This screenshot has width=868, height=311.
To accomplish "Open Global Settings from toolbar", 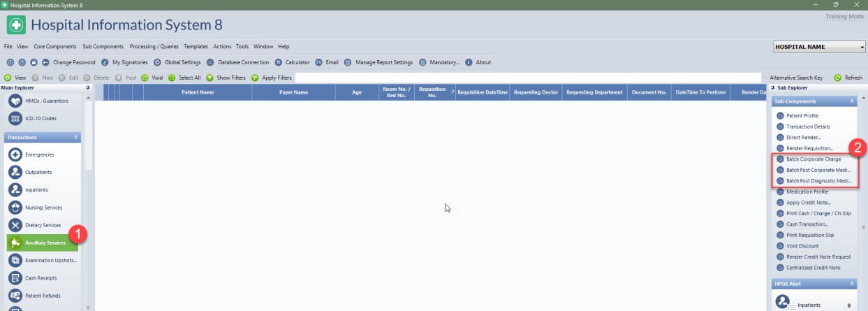I will coord(157,62).
